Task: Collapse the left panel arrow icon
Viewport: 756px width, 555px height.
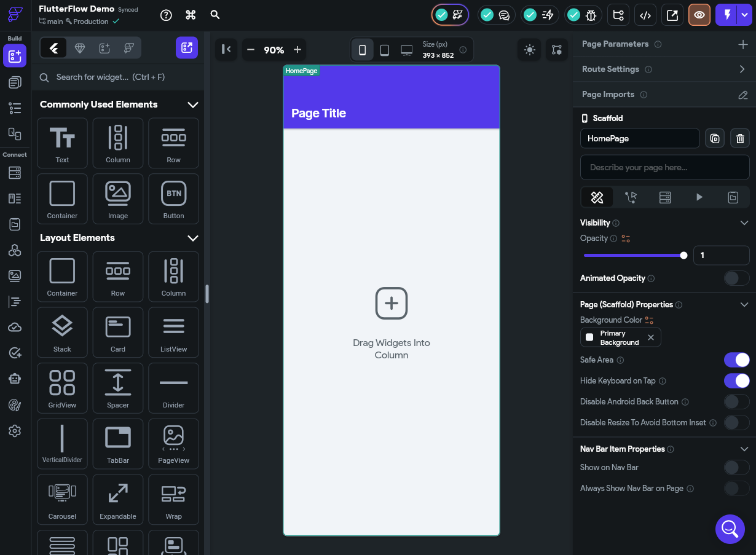Action: pos(226,50)
